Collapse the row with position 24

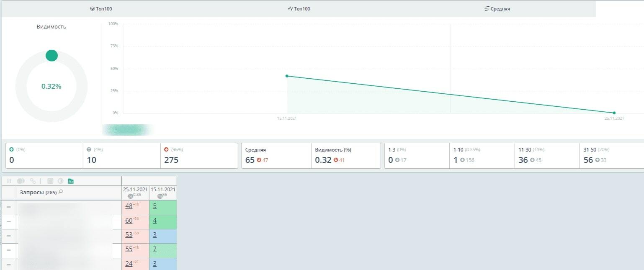click(9, 264)
